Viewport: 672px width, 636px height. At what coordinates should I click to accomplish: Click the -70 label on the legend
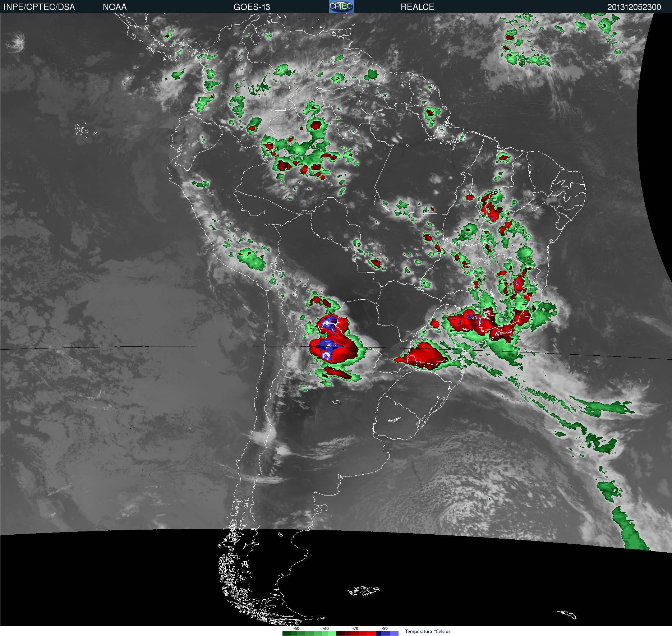tap(355, 628)
